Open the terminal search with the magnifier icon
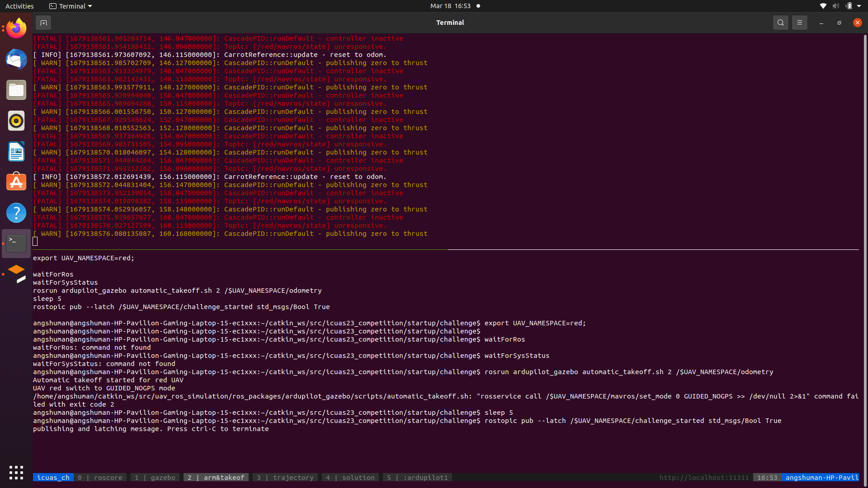The height and width of the screenshot is (488, 868). (x=780, y=22)
